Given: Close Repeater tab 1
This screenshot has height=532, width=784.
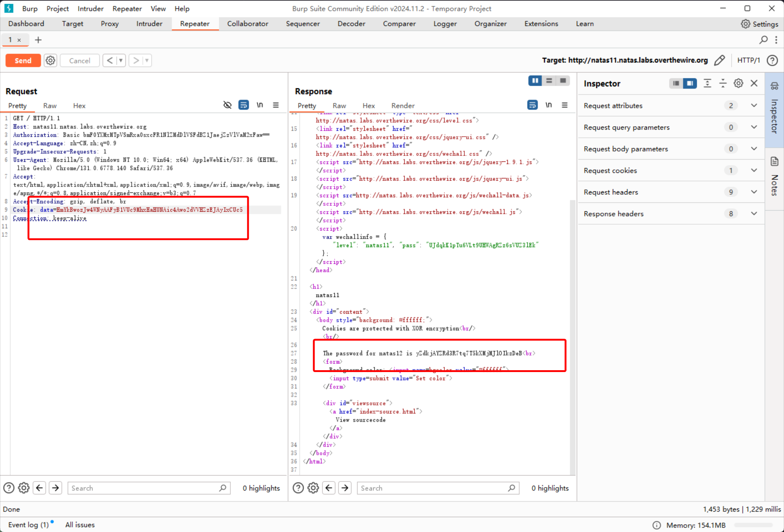Looking at the screenshot, I should click(19, 40).
